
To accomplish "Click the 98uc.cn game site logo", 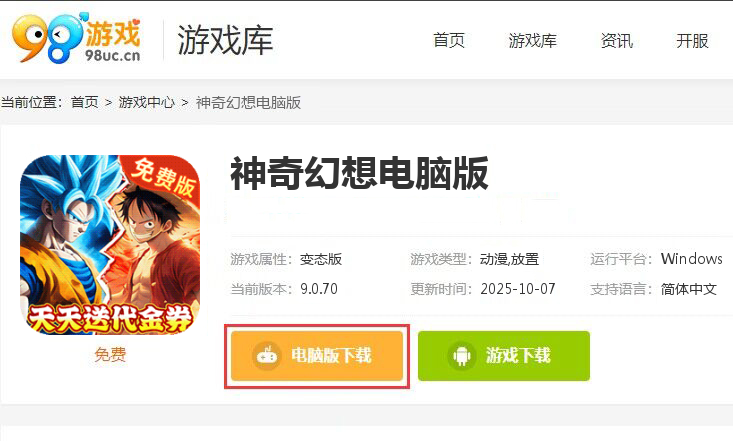I will (76, 38).
